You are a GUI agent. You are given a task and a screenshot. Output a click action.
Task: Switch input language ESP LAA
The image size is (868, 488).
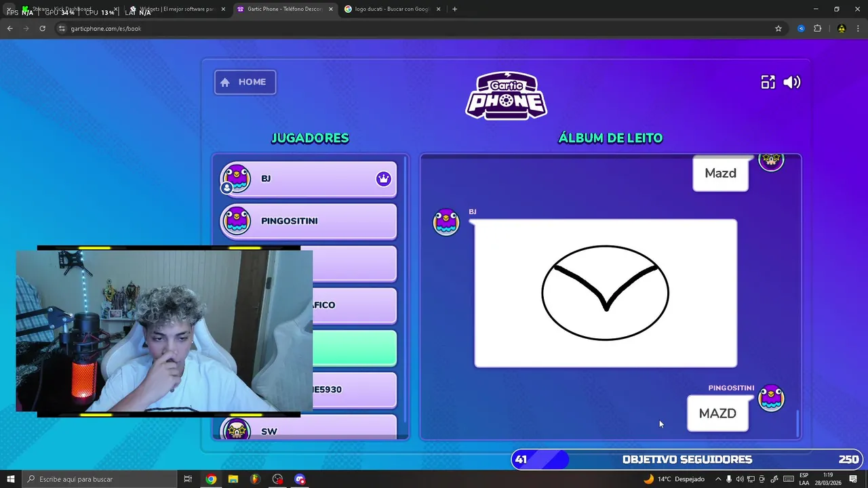(804, 479)
